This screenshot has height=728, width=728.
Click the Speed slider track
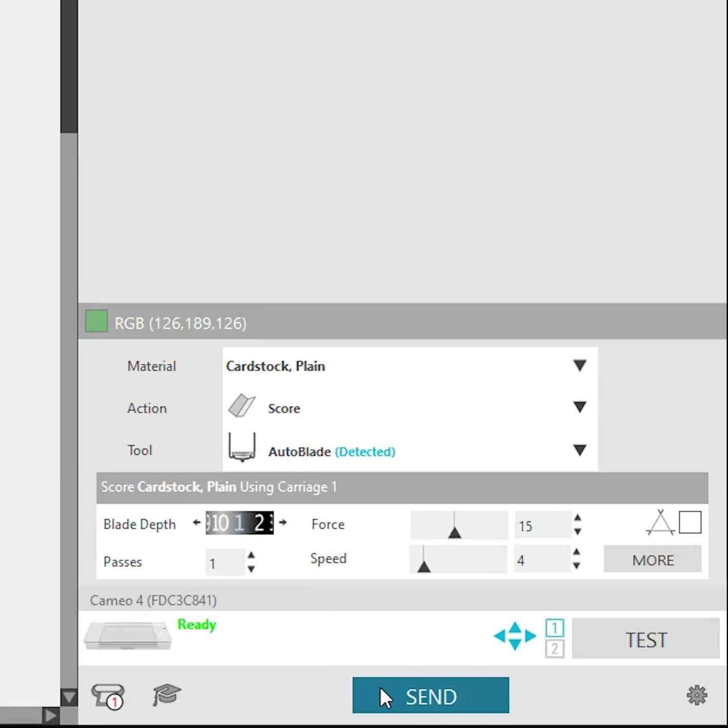coord(458,559)
